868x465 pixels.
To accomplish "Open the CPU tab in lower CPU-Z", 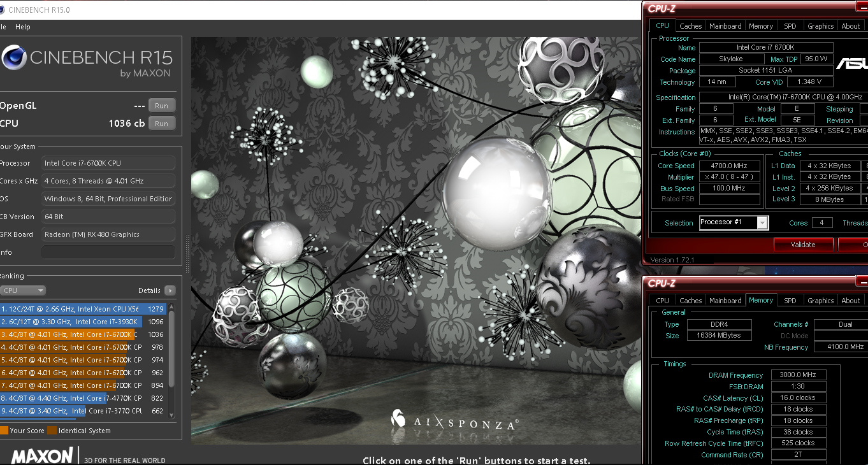I will [x=663, y=301].
